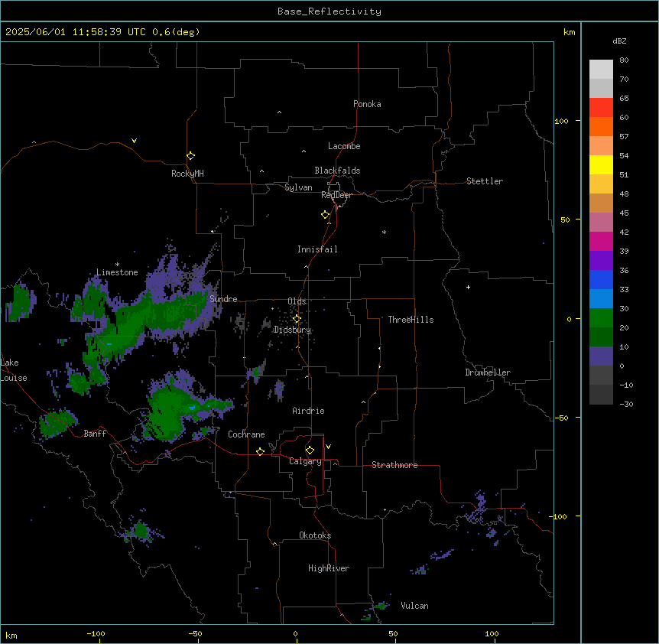This screenshot has height=644, width=659.
Task: Click the Stettler city label
Action: click(485, 181)
